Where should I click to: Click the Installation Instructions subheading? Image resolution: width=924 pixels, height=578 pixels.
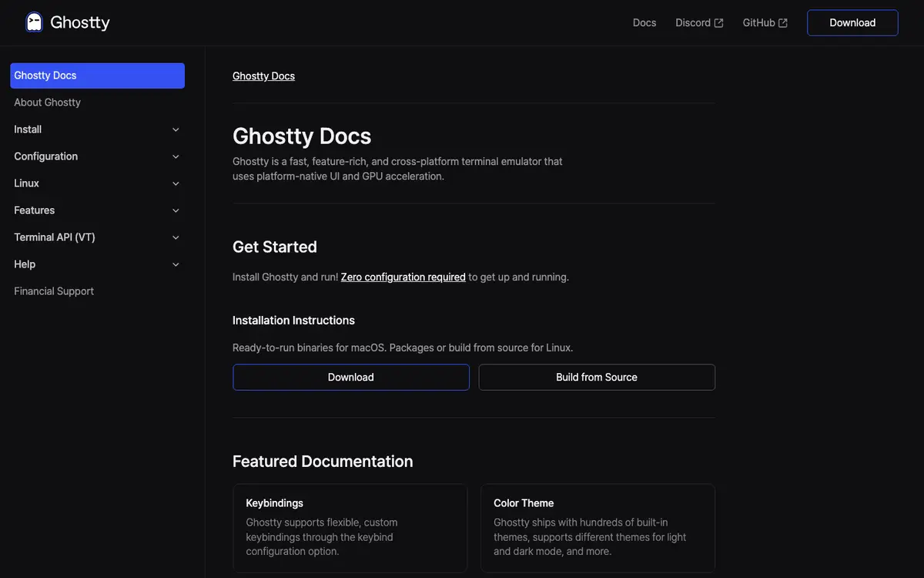[293, 320]
